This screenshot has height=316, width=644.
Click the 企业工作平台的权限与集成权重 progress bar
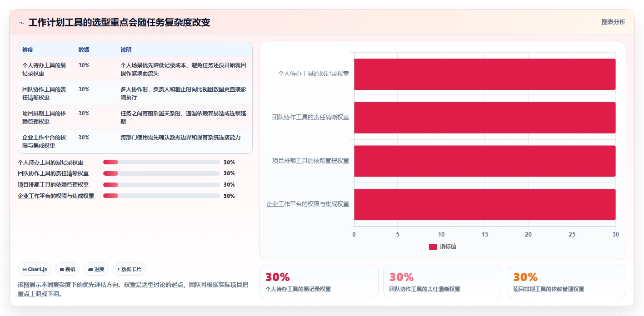(161, 196)
